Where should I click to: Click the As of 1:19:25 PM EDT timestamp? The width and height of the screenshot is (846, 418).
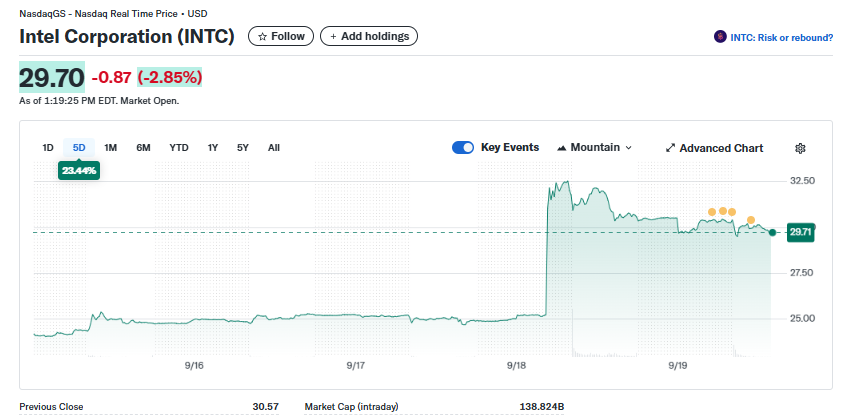pyautogui.click(x=99, y=101)
